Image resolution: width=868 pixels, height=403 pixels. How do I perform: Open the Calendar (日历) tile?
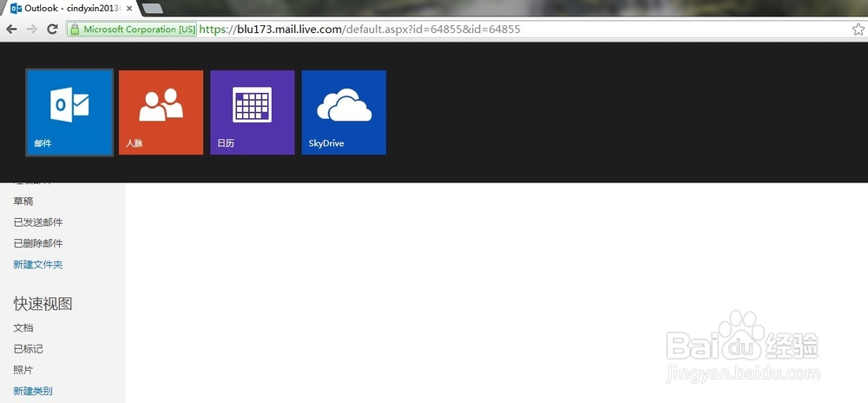pyautogui.click(x=253, y=112)
